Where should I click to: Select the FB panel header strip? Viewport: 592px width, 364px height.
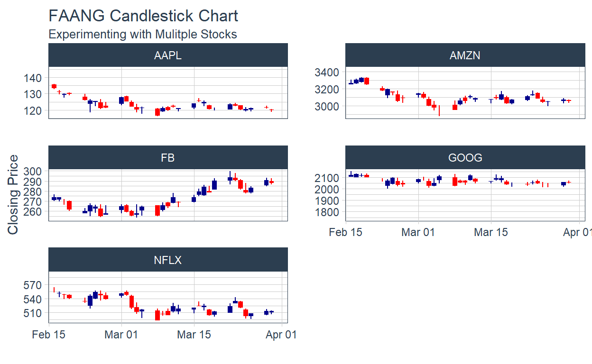[168, 158]
